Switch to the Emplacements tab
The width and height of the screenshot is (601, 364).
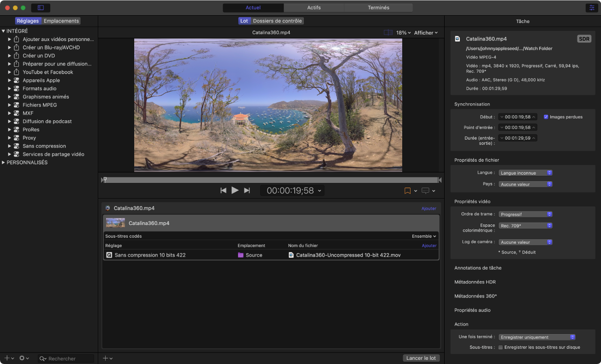61,21
